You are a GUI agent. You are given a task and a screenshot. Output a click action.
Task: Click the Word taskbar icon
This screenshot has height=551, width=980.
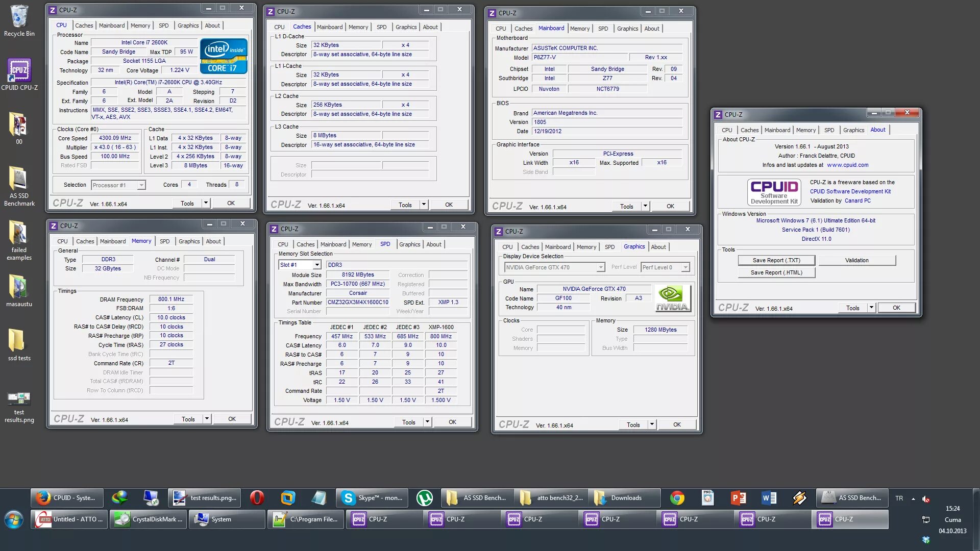pos(769,498)
